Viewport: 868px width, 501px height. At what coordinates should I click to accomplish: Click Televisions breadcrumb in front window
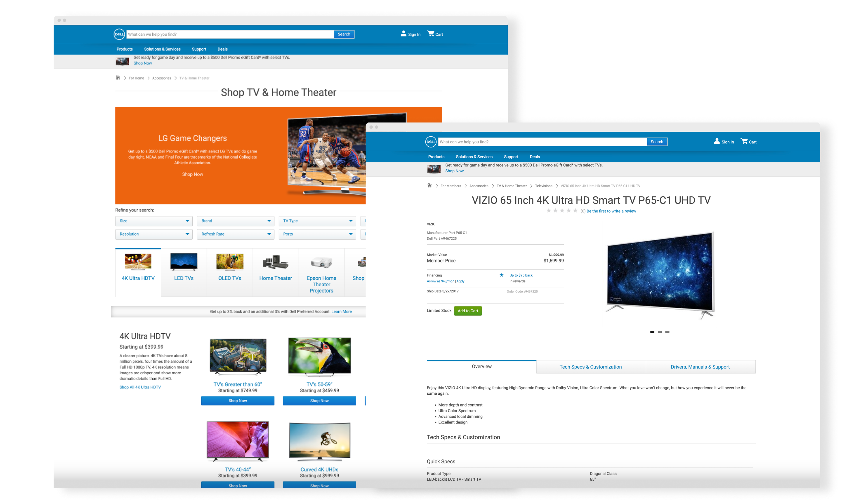point(543,186)
